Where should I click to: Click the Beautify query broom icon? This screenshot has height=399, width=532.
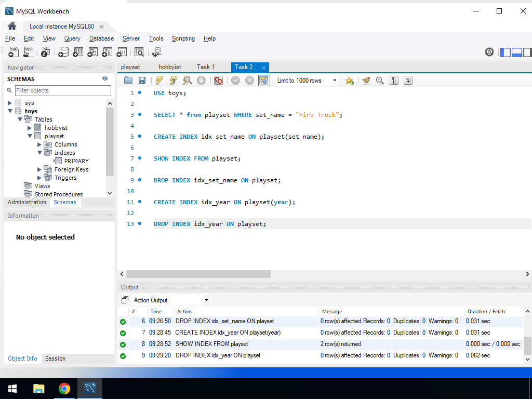[x=366, y=81]
